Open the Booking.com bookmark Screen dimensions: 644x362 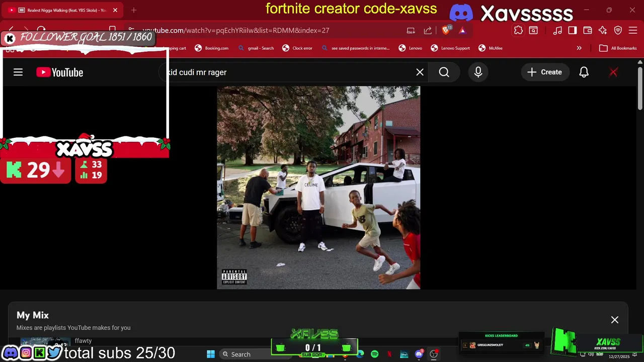(x=212, y=48)
